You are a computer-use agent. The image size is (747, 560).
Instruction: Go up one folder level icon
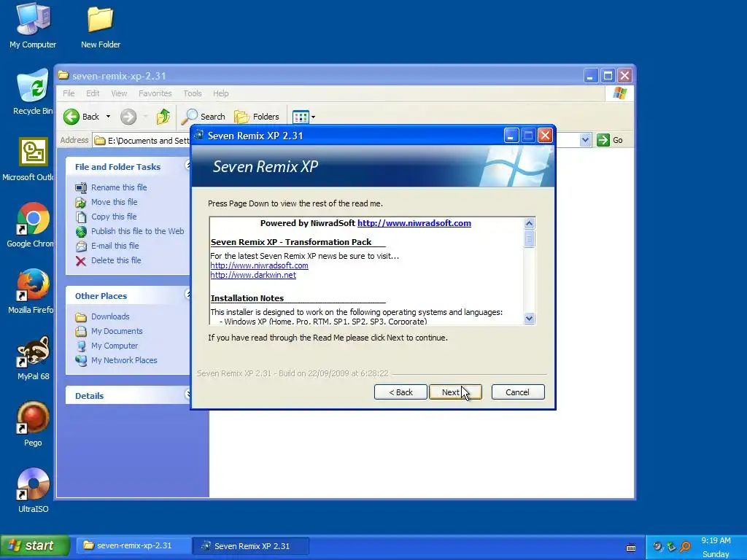point(163,117)
